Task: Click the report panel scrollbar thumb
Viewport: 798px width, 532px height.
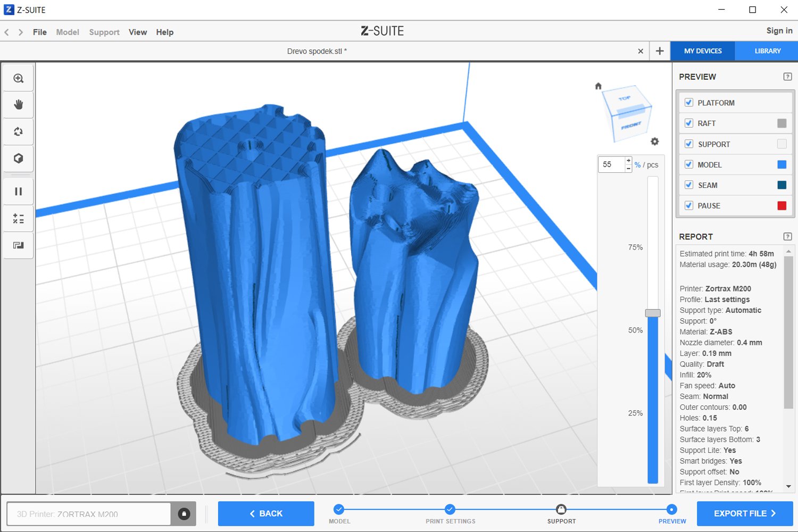Action: [x=788, y=334]
